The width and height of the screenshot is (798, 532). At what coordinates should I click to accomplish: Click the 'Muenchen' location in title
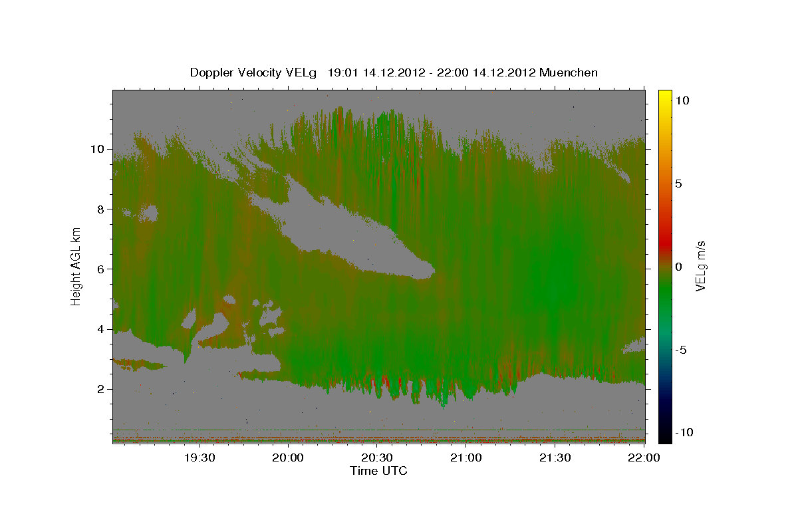click(x=569, y=72)
